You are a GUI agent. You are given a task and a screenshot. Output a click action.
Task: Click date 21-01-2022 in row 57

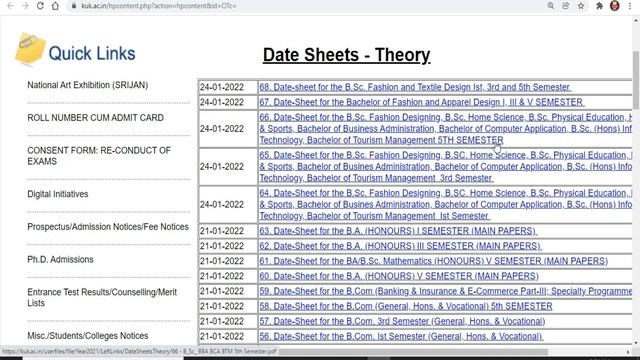[222, 321]
